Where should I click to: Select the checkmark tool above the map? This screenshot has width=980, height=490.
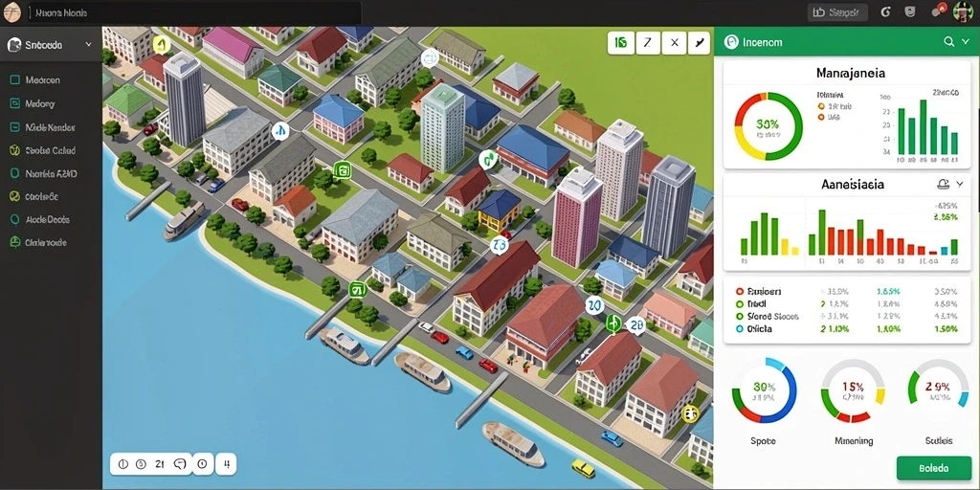699,42
